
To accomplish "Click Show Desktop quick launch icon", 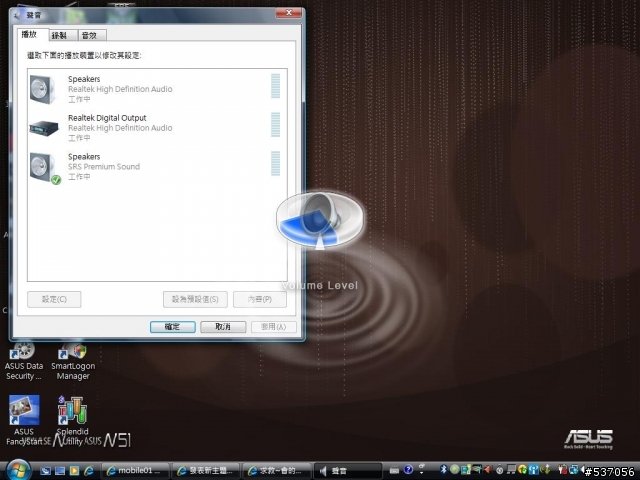I will pyautogui.click(x=60, y=471).
